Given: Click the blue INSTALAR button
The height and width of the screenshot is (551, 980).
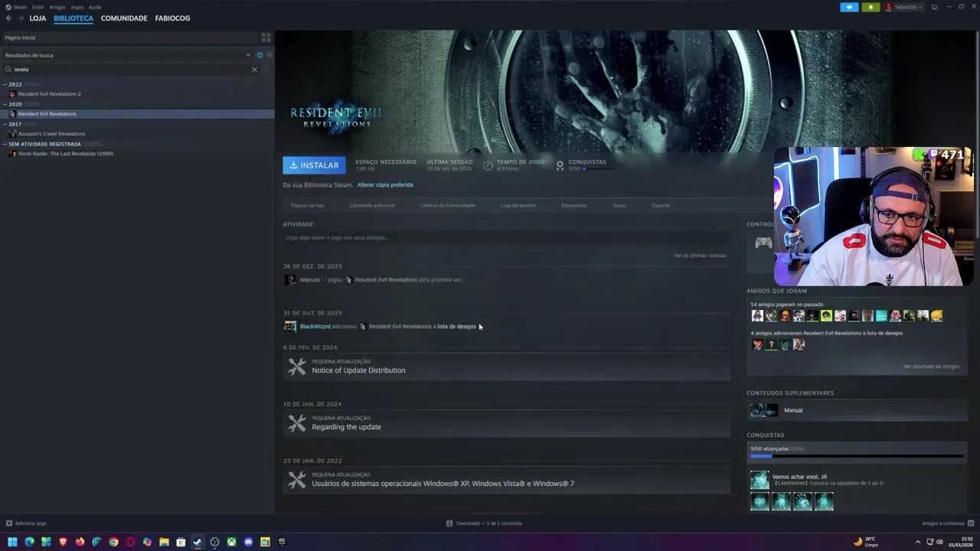Looking at the screenshot, I should pyautogui.click(x=314, y=165).
